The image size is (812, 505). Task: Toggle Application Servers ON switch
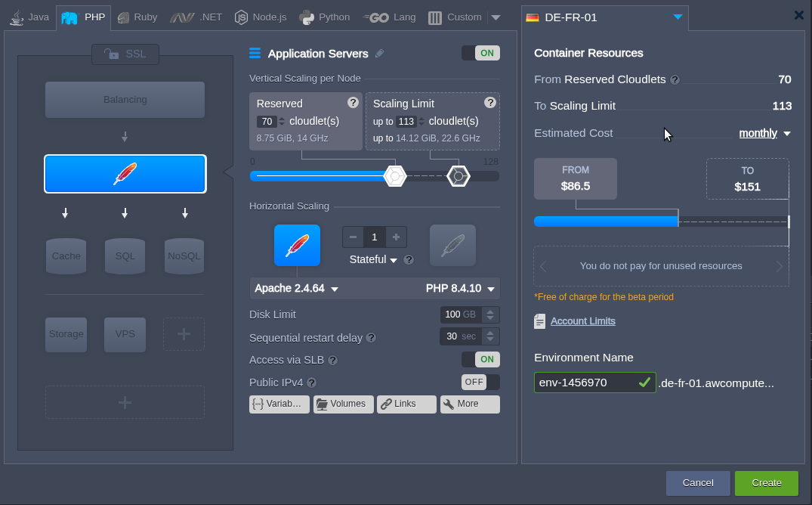tap(480, 53)
